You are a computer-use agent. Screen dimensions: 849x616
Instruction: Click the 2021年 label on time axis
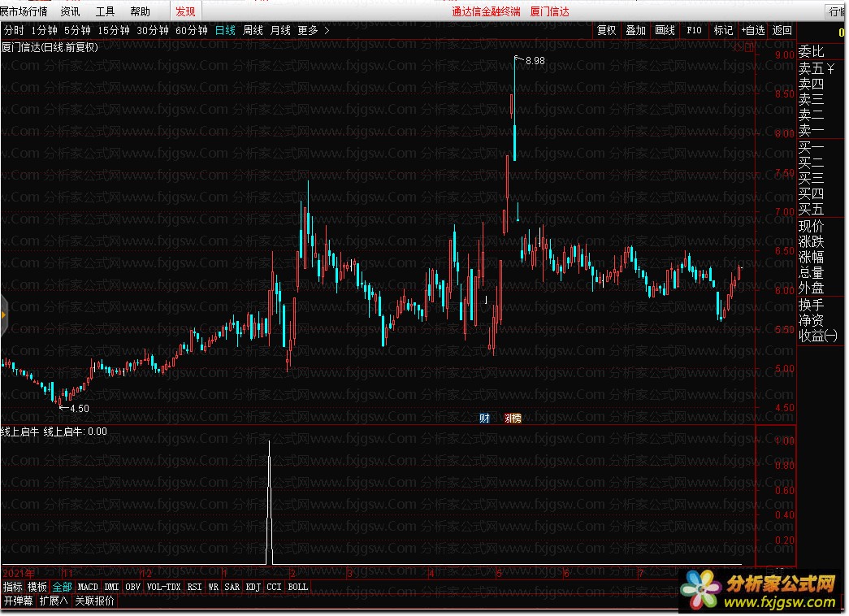(19, 573)
